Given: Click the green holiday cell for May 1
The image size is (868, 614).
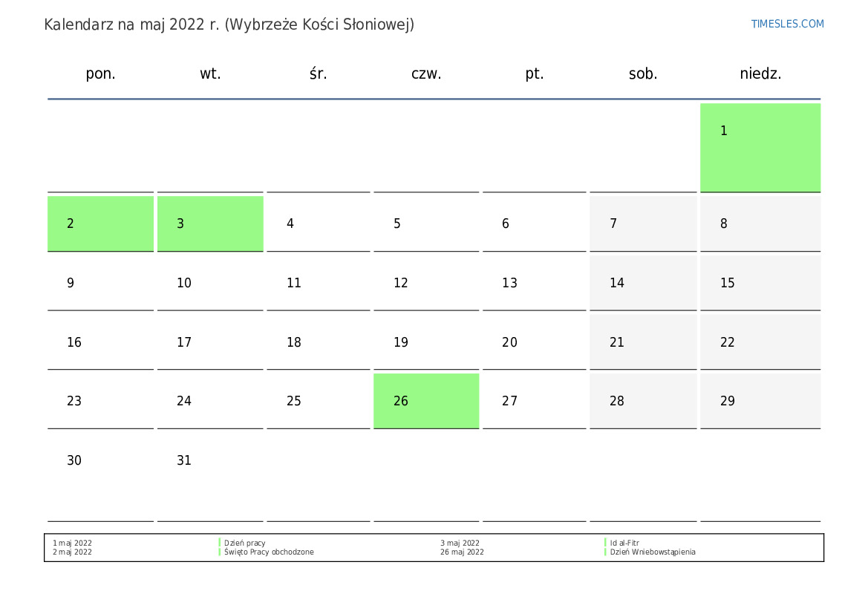Looking at the screenshot, I should (x=760, y=148).
